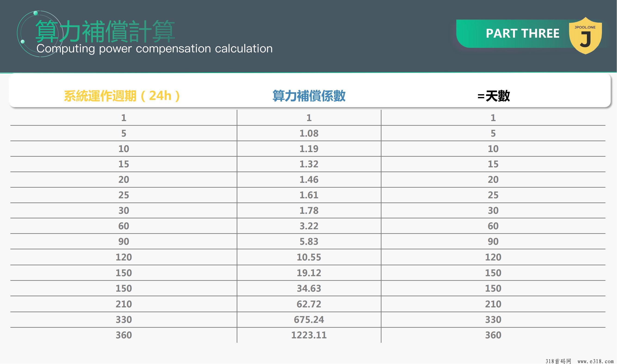Screen dimensions: 617x364
Task: Select 60 in the 天數 column
Action: (493, 226)
